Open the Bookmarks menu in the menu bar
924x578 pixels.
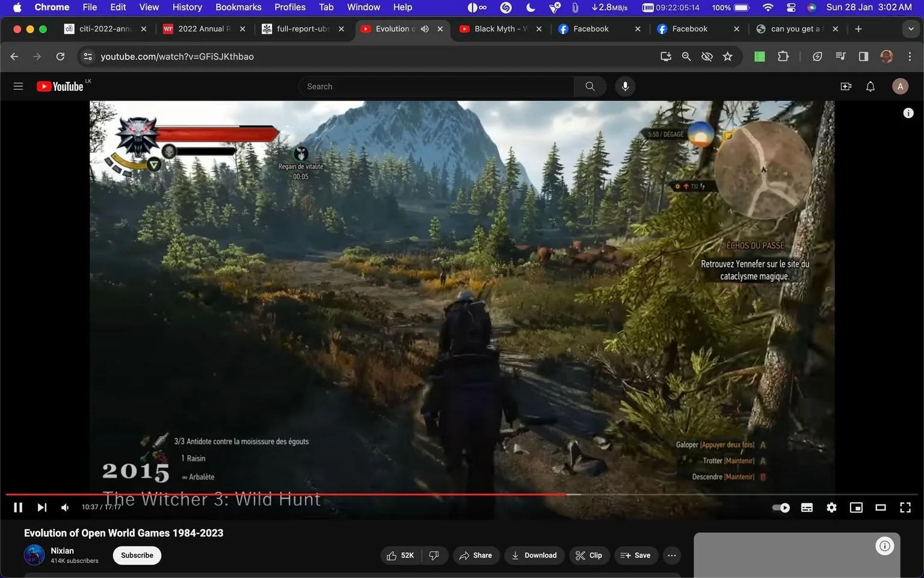tap(238, 7)
